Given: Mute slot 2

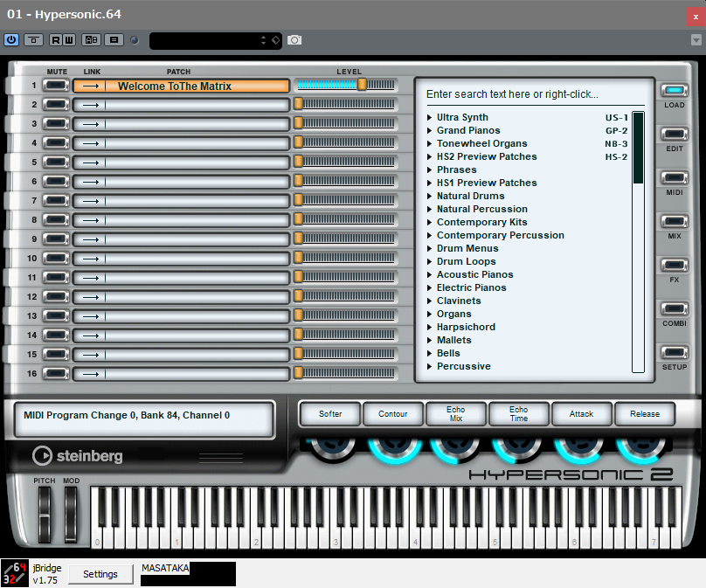Looking at the screenshot, I should pyautogui.click(x=56, y=105).
